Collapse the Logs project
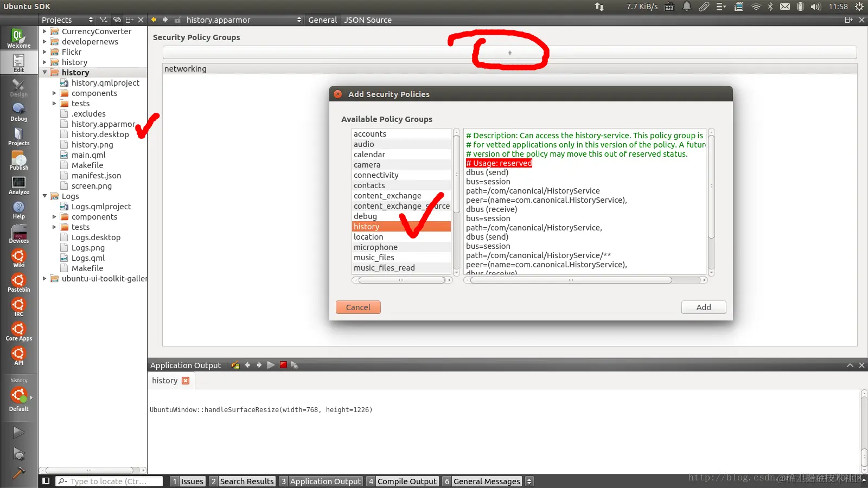 pyautogui.click(x=44, y=196)
